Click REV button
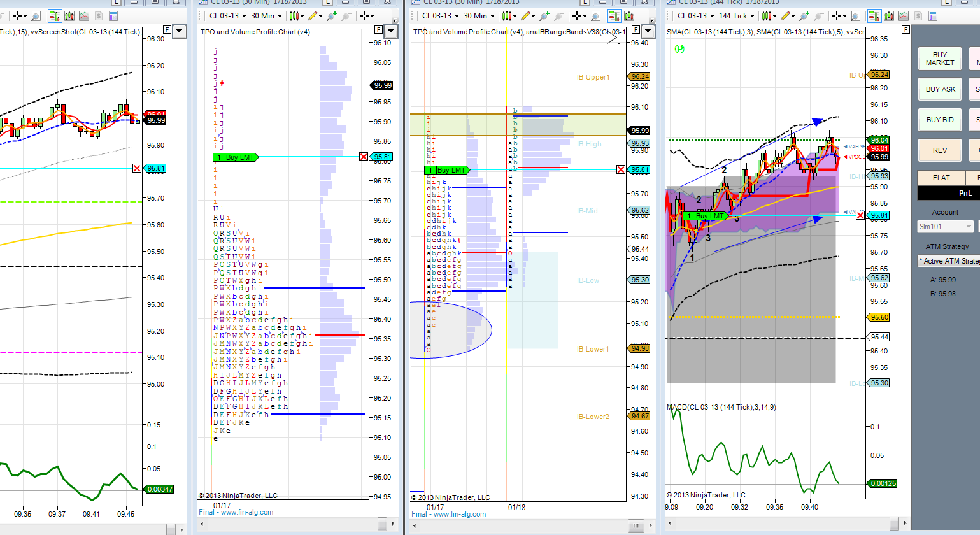 pos(940,150)
